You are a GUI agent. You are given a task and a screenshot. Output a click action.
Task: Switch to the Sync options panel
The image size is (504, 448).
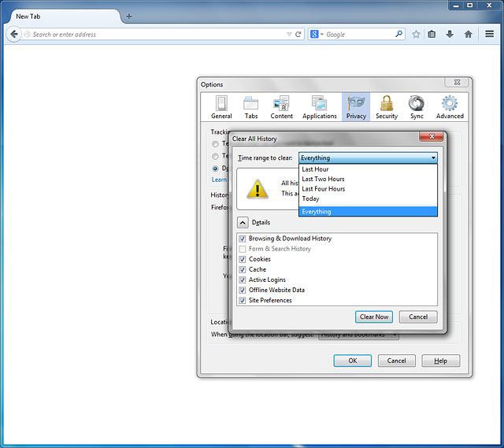[x=417, y=107]
